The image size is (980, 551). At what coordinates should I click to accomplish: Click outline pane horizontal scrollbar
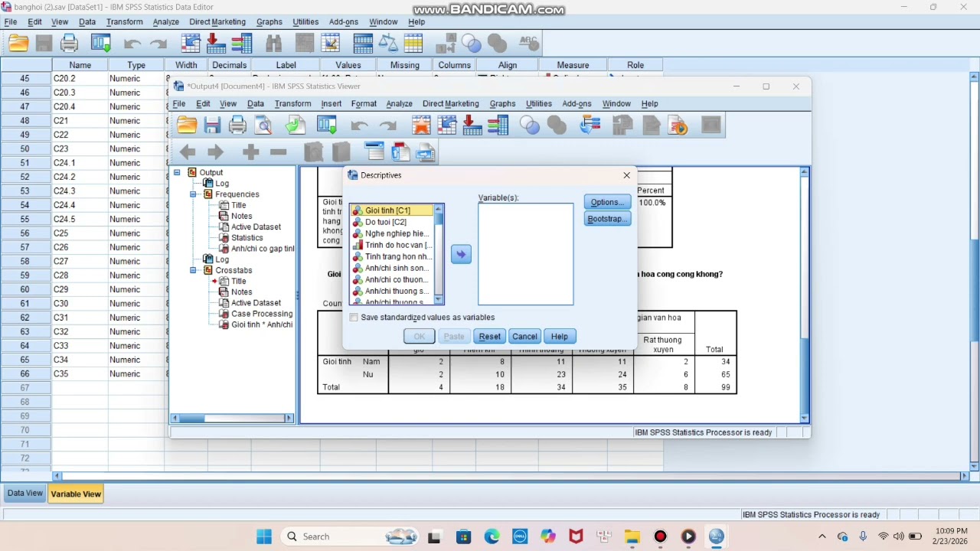tap(232, 418)
